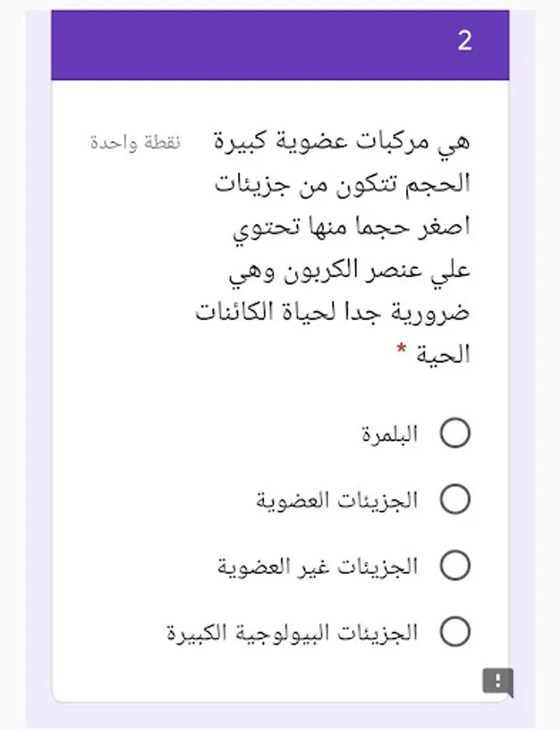Click question line هي مركبات عضوية كبيرة
The height and width of the screenshot is (730, 560).
[342, 141]
